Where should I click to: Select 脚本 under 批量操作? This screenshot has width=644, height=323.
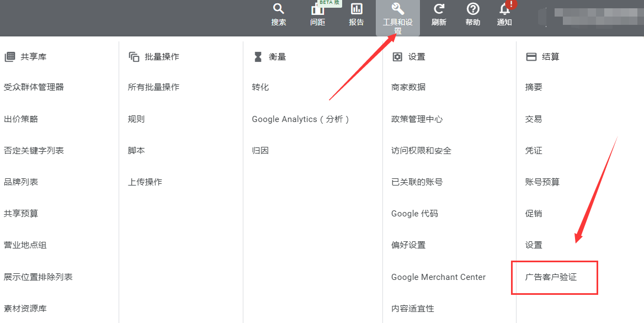136,150
